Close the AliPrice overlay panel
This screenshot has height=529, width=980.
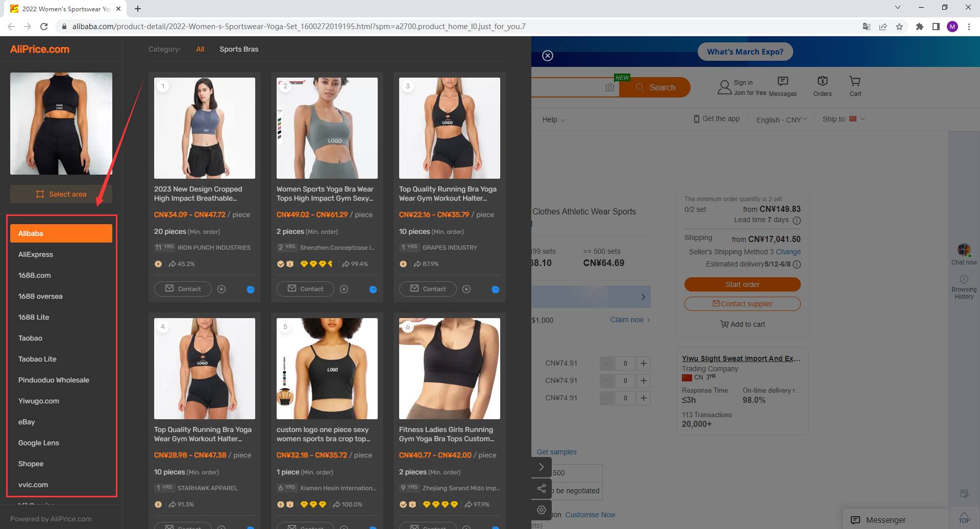(548, 56)
